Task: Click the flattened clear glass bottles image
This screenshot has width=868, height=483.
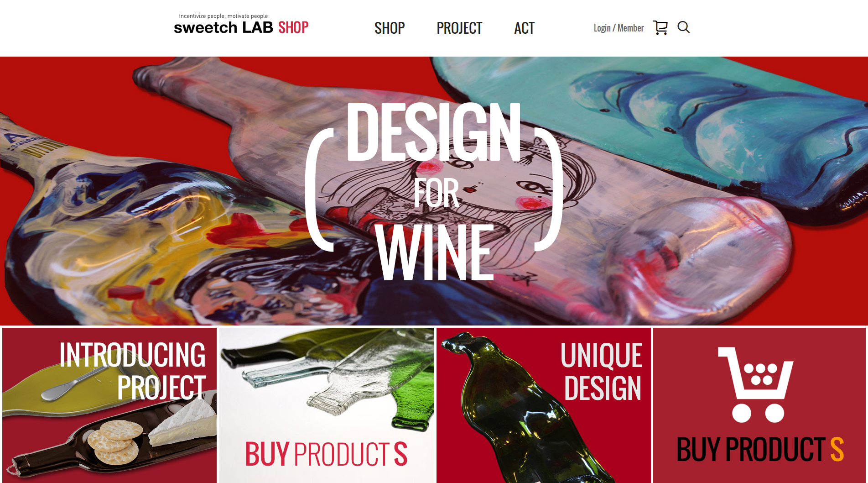Action: [x=327, y=379]
